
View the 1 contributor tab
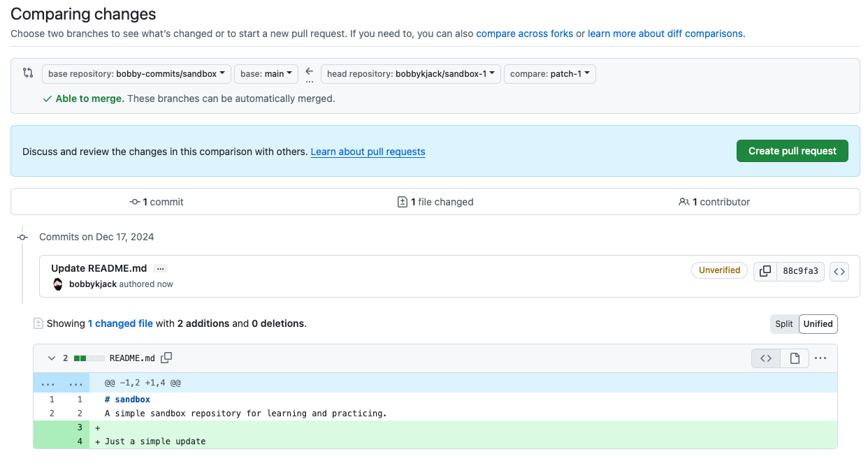point(716,201)
